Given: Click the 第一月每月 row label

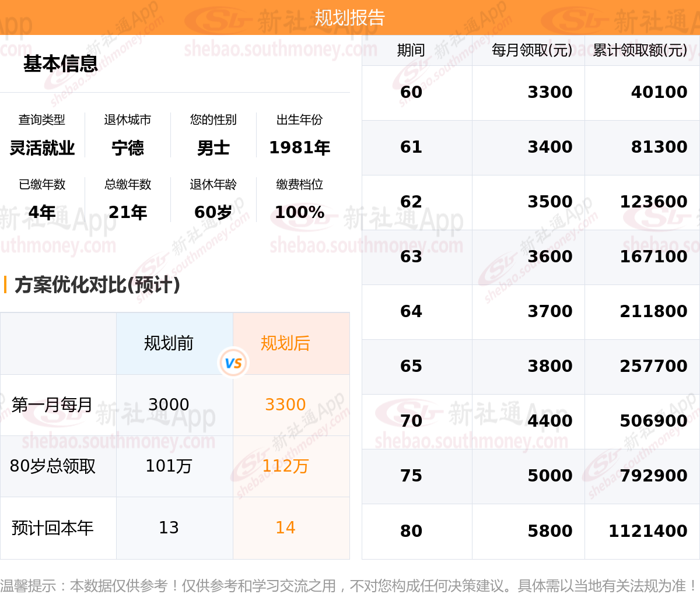Looking at the screenshot, I should pyautogui.click(x=52, y=405).
